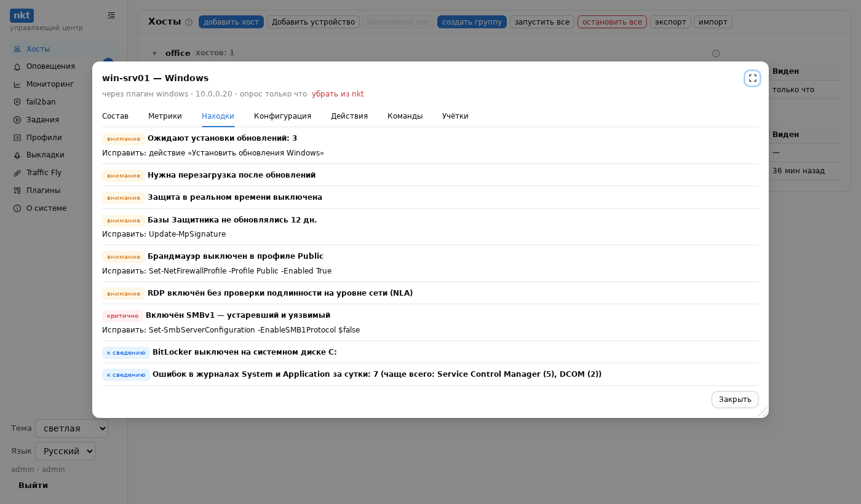Open the Конфигурация tab
Viewport: 861px width, 504px height.
[282, 116]
